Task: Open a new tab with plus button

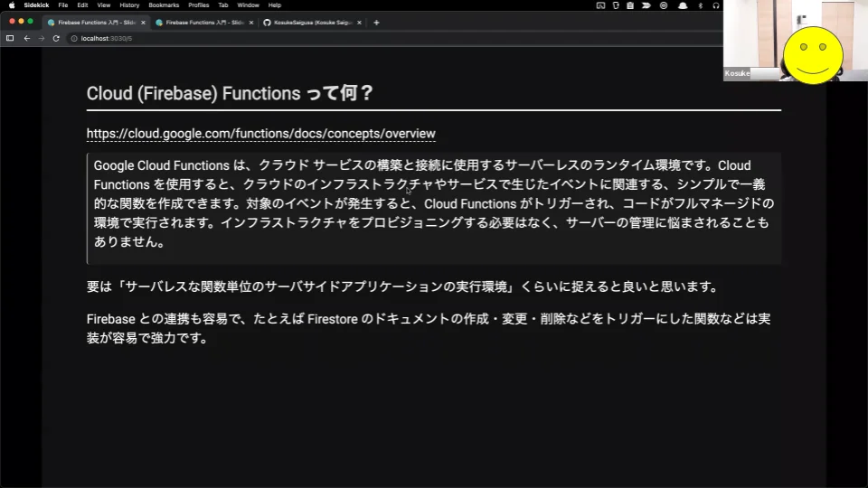Action: click(376, 22)
